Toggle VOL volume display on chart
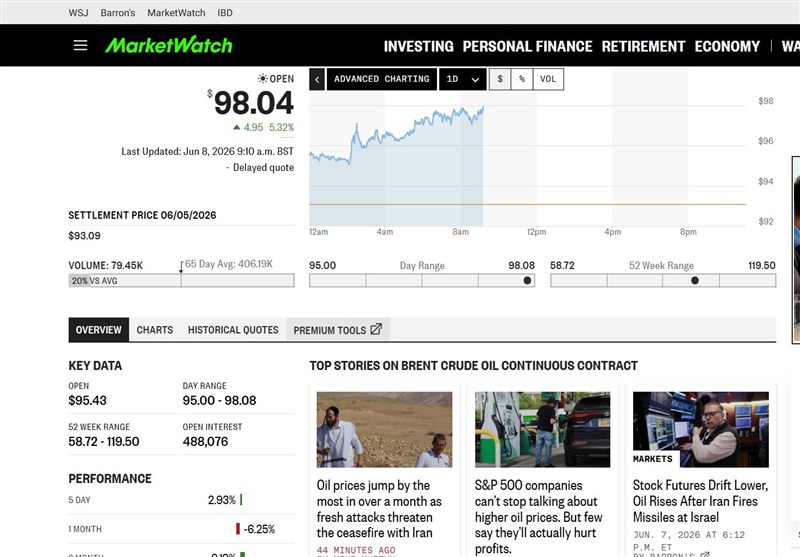800x557 pixels. point(548,79)
